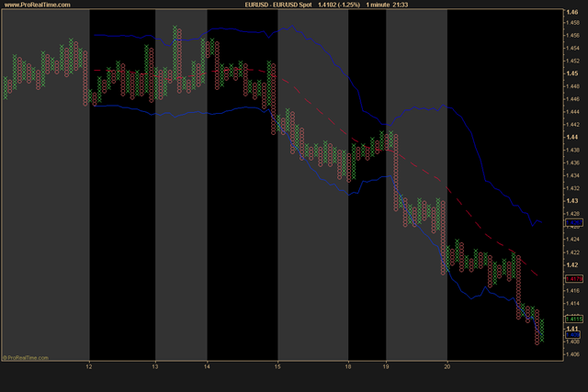Click the 1.432 price axis label
The height and width of the screenshot is (392, 588).
(x=573, y=188)
